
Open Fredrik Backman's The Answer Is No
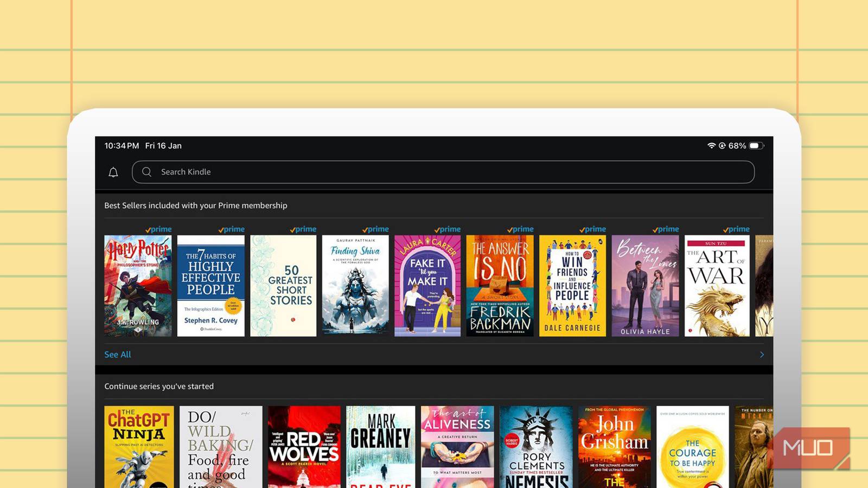(x=500, y=286)
